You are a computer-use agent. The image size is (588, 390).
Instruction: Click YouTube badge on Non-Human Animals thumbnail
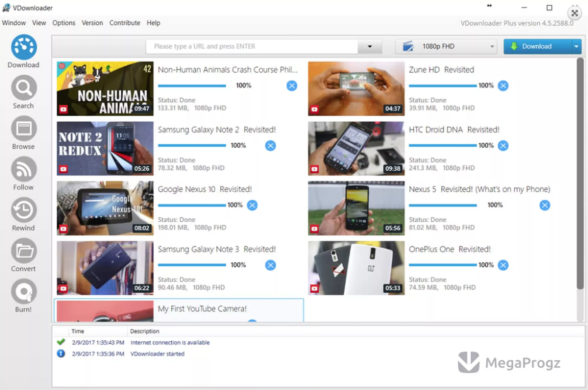click(x=63, y=109)
